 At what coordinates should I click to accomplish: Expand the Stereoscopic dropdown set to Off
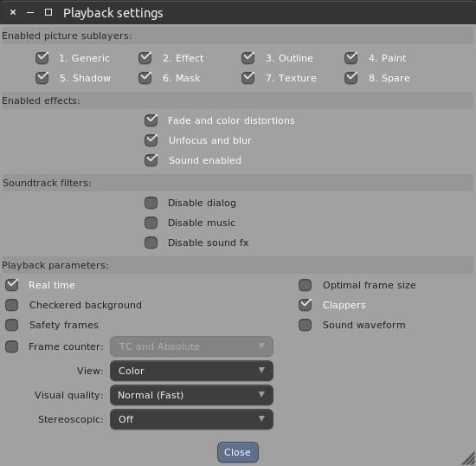(191, 419)
